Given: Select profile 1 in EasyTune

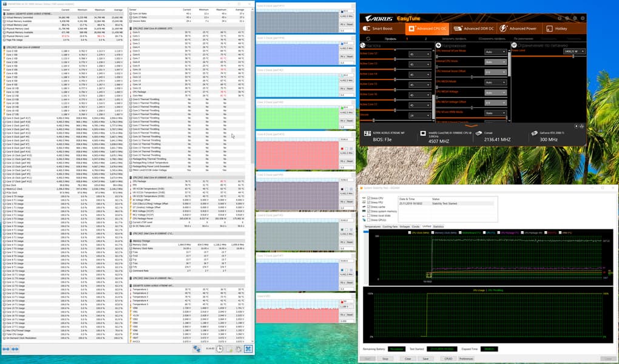Looking at the screenshot, I should 407,39.
